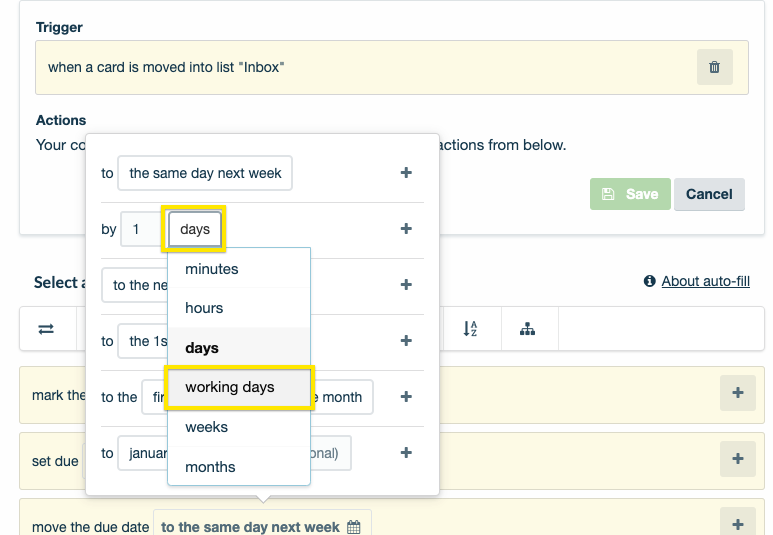Open the move actions tab (swap arrows icon)

[x=46, y=329]
